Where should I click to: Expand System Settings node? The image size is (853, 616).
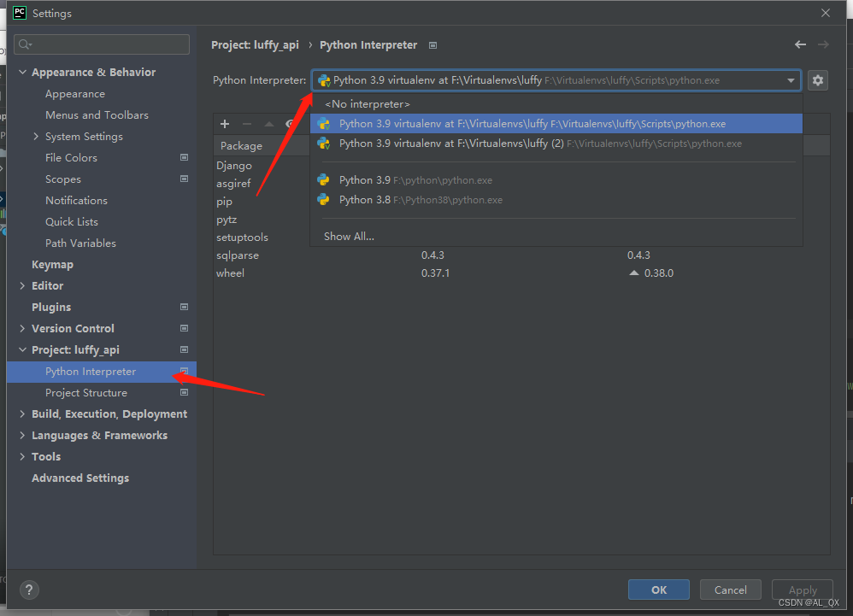click(x=36, y=136)
